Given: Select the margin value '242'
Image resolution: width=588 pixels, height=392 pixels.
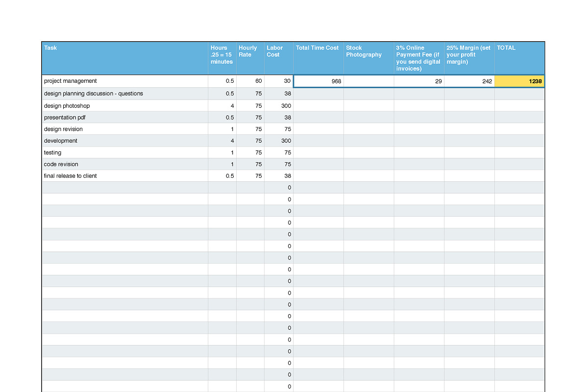Looking at the screenshot, I should click(469, 81).
